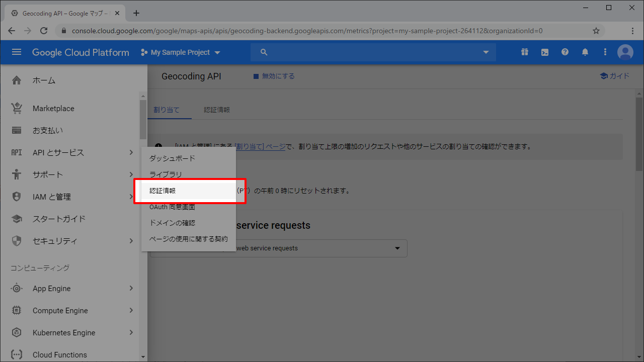The image size is (644, 362).
Task: Click the sidebar scroll up arrow
Action: [x=143, y=96]
